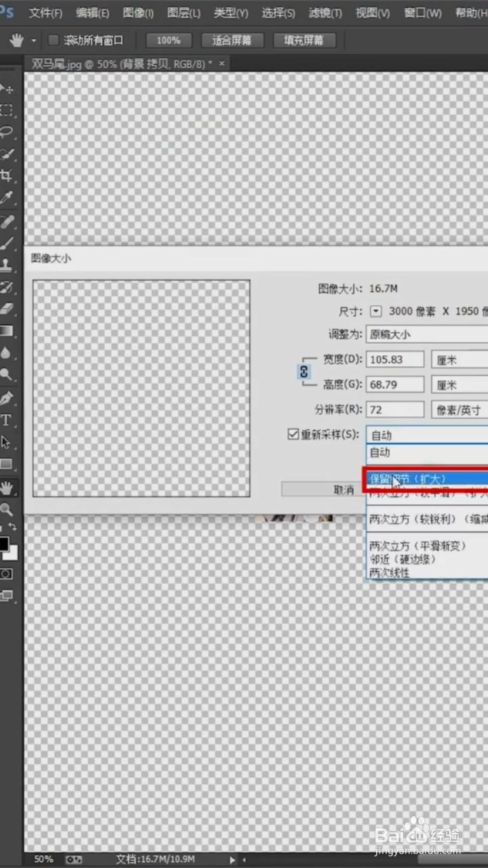Viewport: 488px width, 868px height.
Task: Toggle the 滚动所有窗口 checkbox
Action: pyautogui.click(x=54, y=41)
